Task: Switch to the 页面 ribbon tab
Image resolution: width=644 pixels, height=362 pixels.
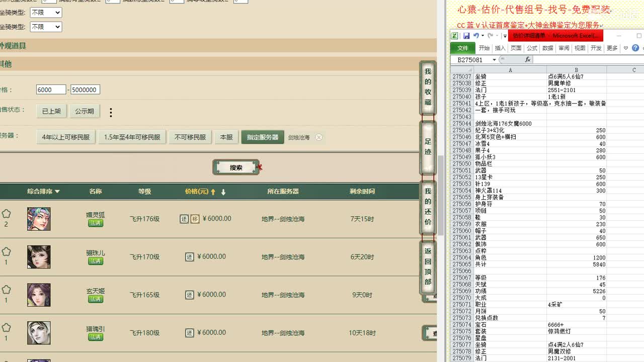Action: coord(516,48)
